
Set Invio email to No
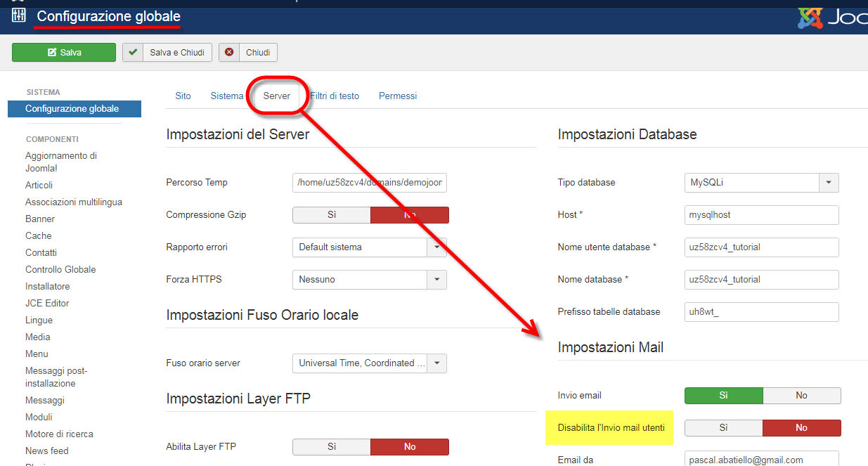[801, 396]
